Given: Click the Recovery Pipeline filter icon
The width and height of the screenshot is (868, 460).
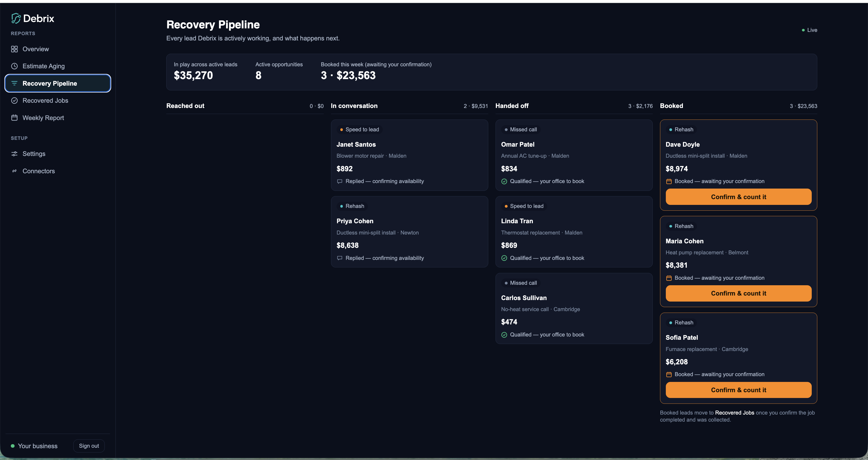Looking at the screenshot, I should (14, 83).
